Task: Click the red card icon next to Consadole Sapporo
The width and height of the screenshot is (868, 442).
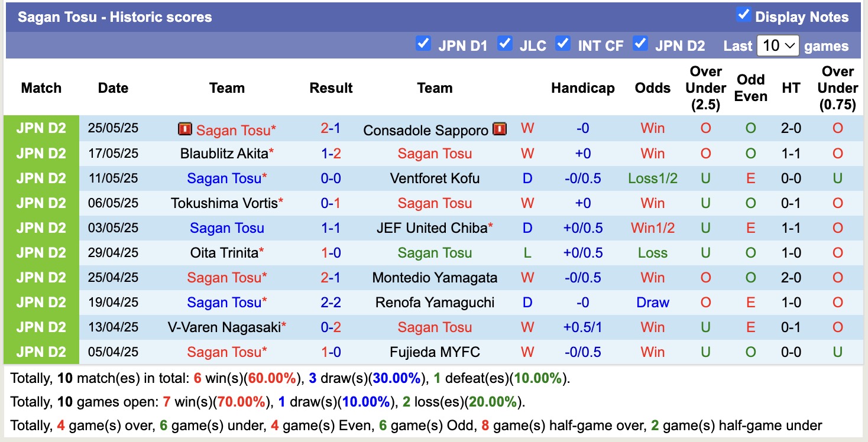Action: click(x=500, y=129)
